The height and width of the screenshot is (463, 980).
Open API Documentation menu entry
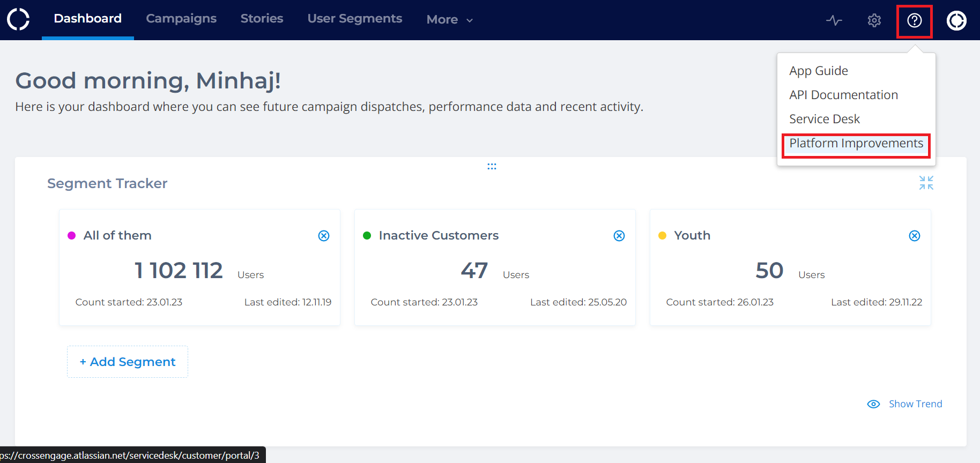[x=843, y=95]
